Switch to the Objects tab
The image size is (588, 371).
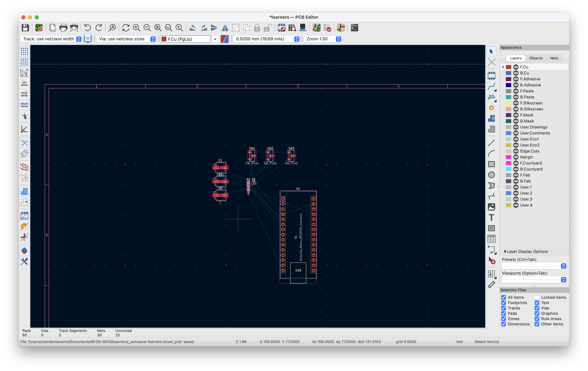pyautogui.click(x=536, y=58)
